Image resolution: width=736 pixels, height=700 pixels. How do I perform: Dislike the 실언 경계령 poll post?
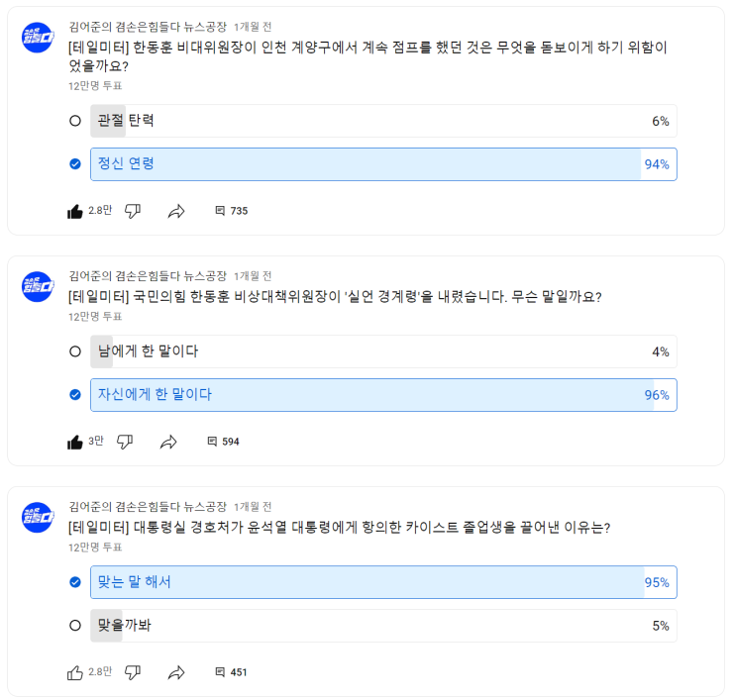click(125, 442)
